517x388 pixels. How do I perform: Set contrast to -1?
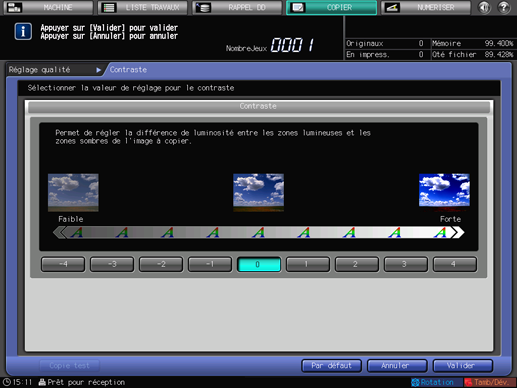[210, 264]
